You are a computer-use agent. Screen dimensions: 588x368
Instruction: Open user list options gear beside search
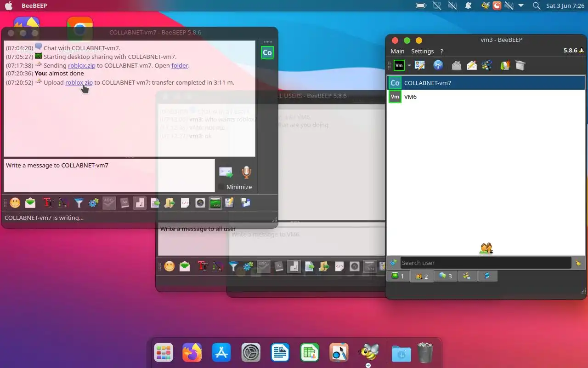pyautogui.click(x=393, y=263)
